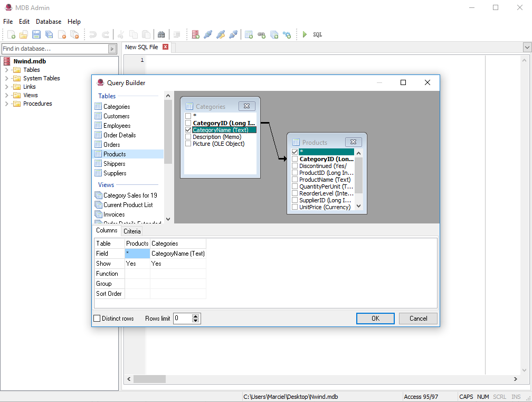Click the SQL toolbar button

click(317, 34)
